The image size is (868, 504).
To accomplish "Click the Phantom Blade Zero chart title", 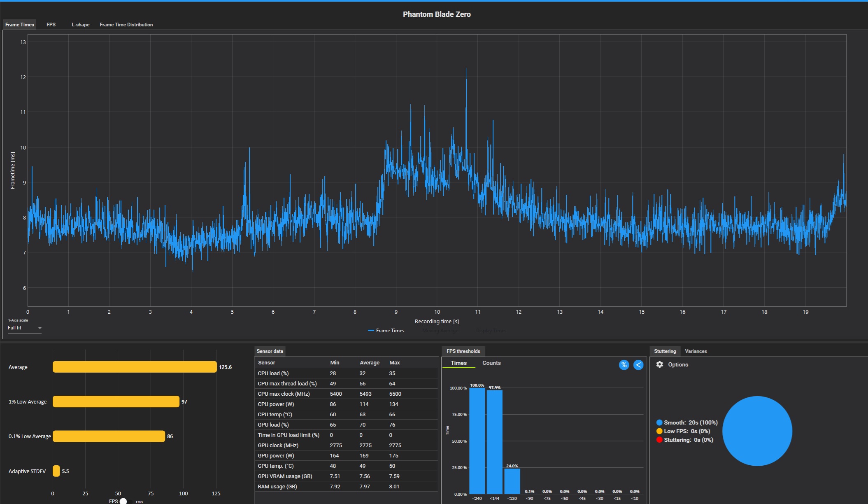I will (437, 14).
